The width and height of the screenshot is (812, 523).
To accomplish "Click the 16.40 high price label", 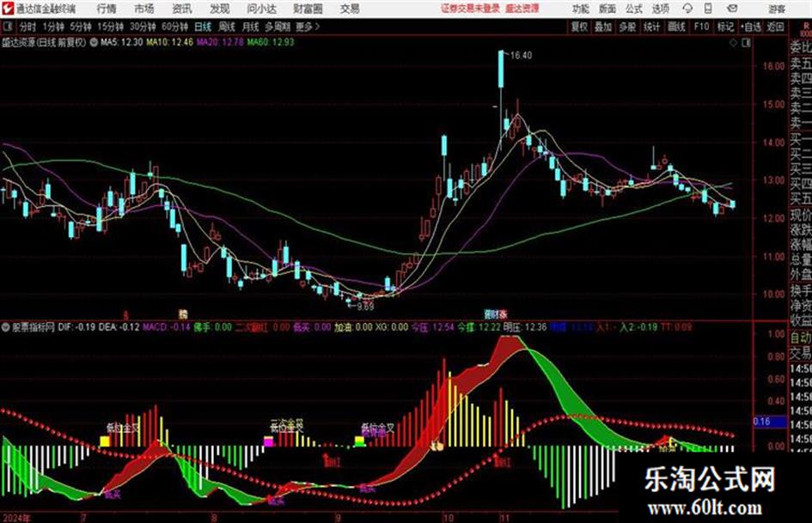I will [521, 55].
